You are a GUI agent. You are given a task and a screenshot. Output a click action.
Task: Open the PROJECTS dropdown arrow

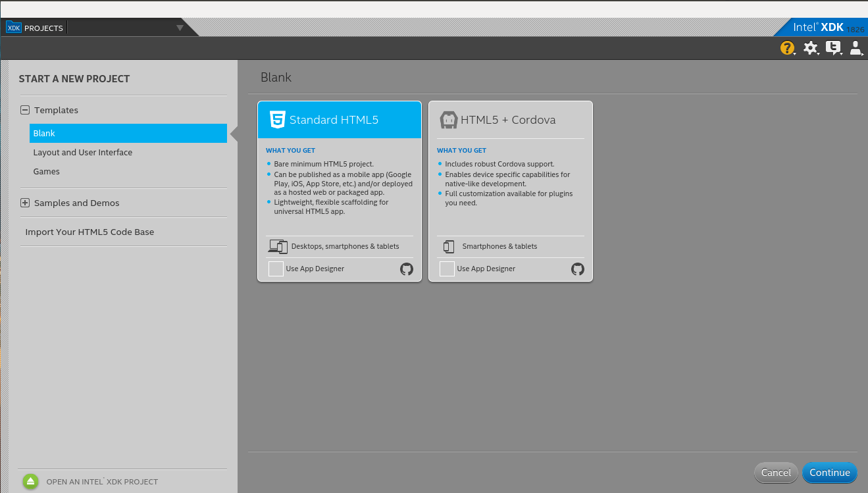180,28
